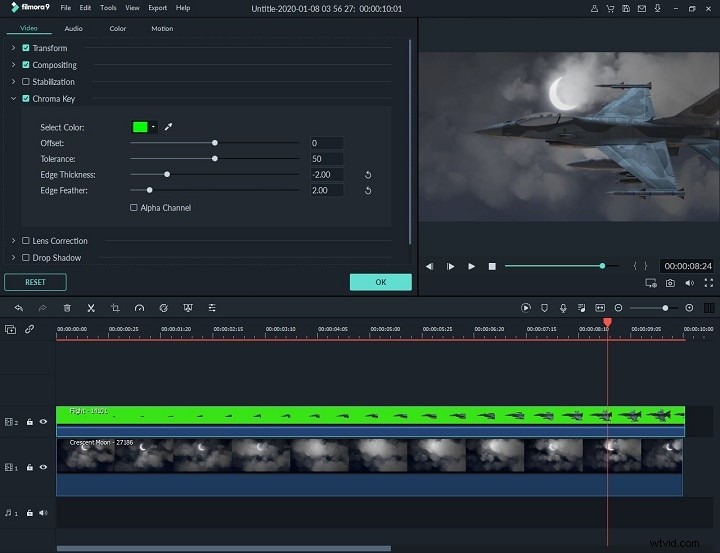The width and height of the screenshot is (720, 553).
Task: Click the add track icon
Action: [x=10, y=329]
